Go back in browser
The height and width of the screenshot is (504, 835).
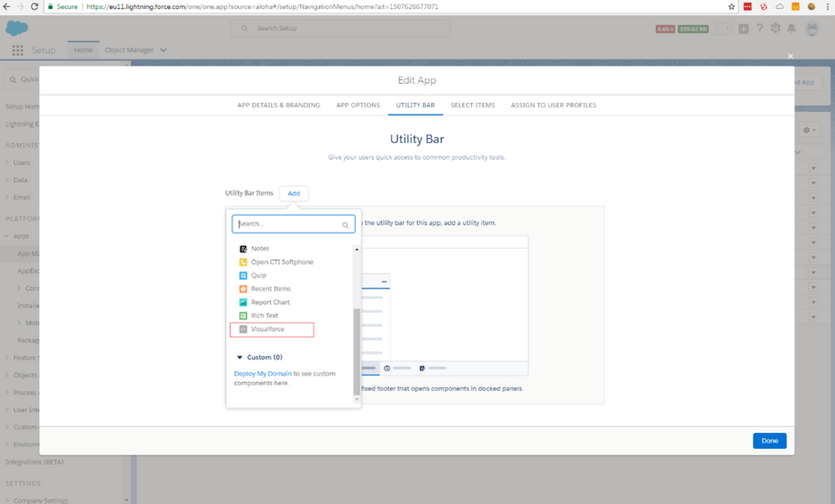(x=7, y=7)
